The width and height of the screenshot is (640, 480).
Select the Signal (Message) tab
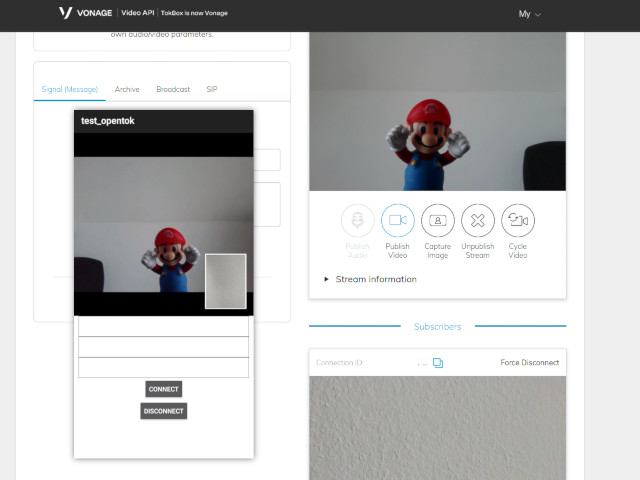[x=70, y=89]
